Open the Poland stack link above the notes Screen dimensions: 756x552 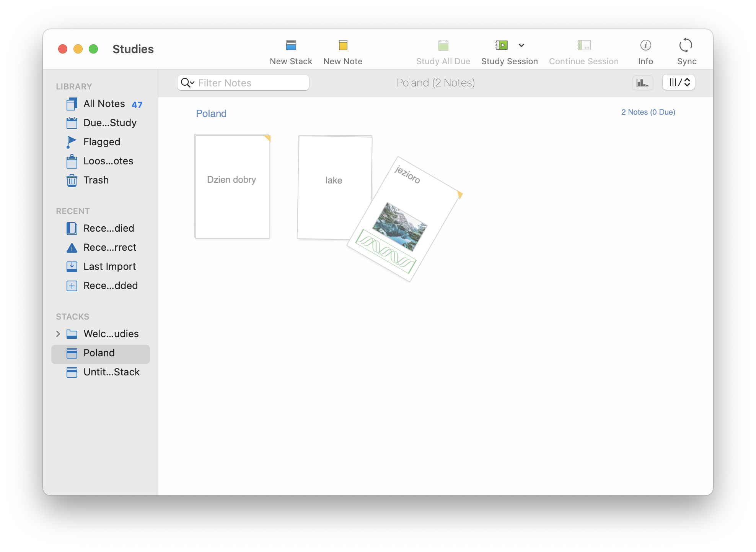211,113
